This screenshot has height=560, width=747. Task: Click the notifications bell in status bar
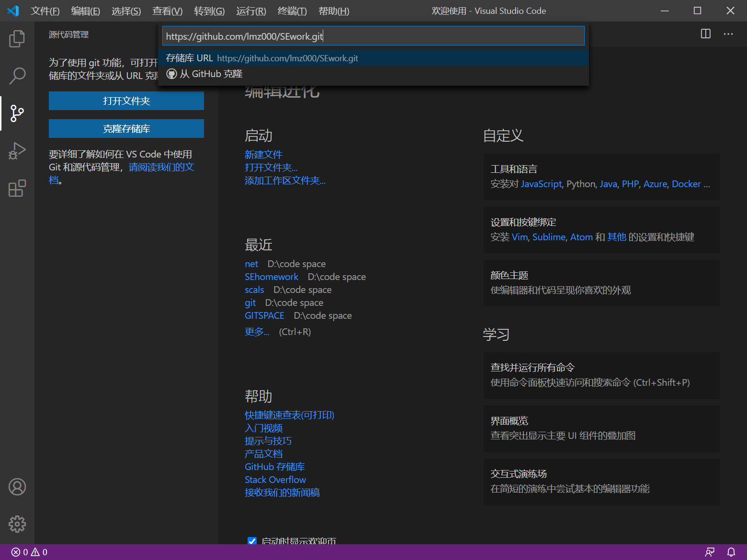pos(731,552)
